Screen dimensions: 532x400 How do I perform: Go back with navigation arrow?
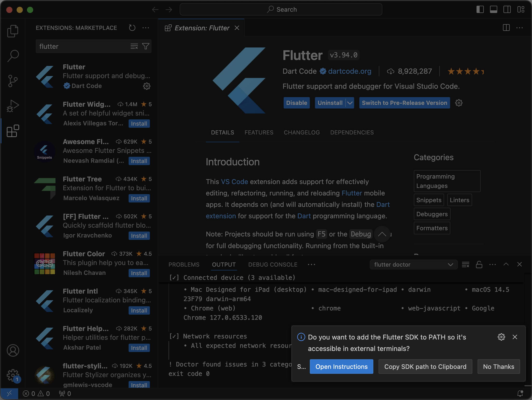coord(155,10)
